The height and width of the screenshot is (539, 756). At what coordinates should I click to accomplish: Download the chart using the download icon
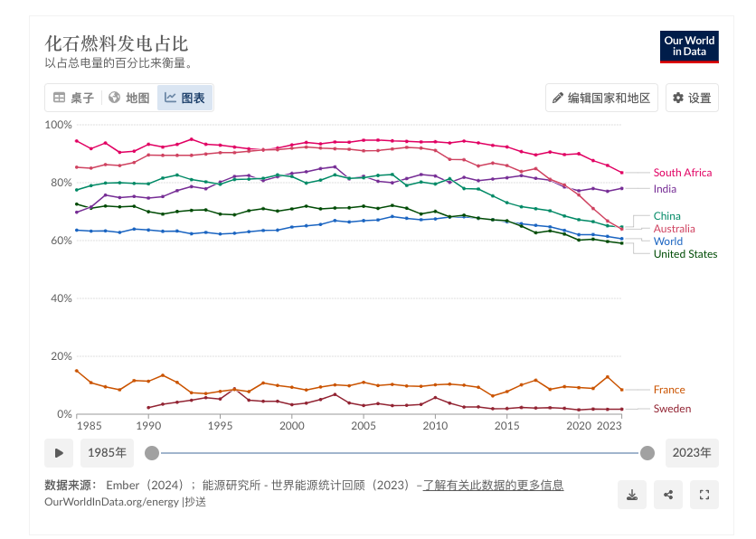pyautogui.click(x=632, y=495)
